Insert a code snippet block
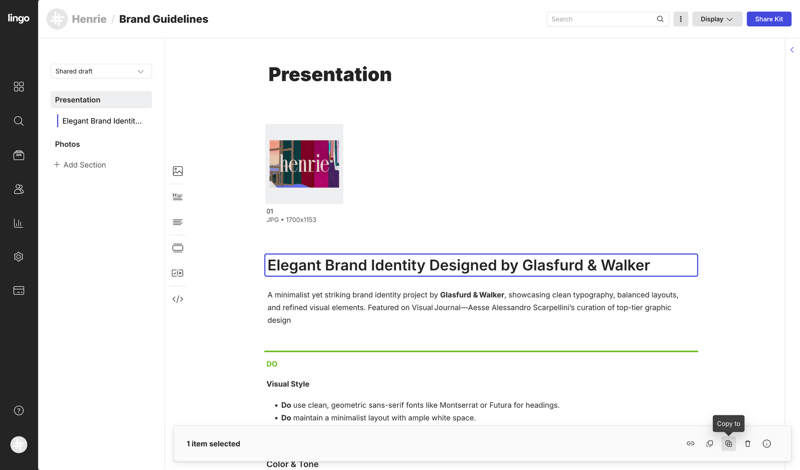Screen dimensions: 800x470 (x=178, y=299)
